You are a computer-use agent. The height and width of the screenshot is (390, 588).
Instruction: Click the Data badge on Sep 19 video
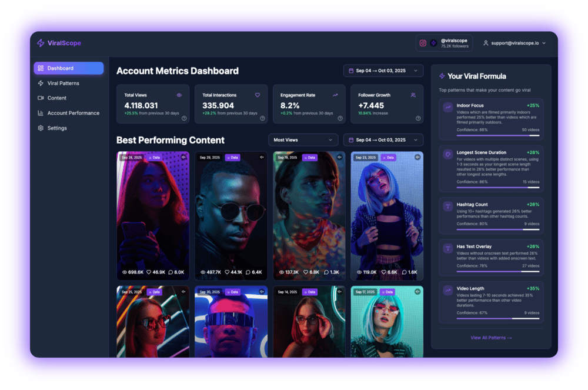point(309,158)
